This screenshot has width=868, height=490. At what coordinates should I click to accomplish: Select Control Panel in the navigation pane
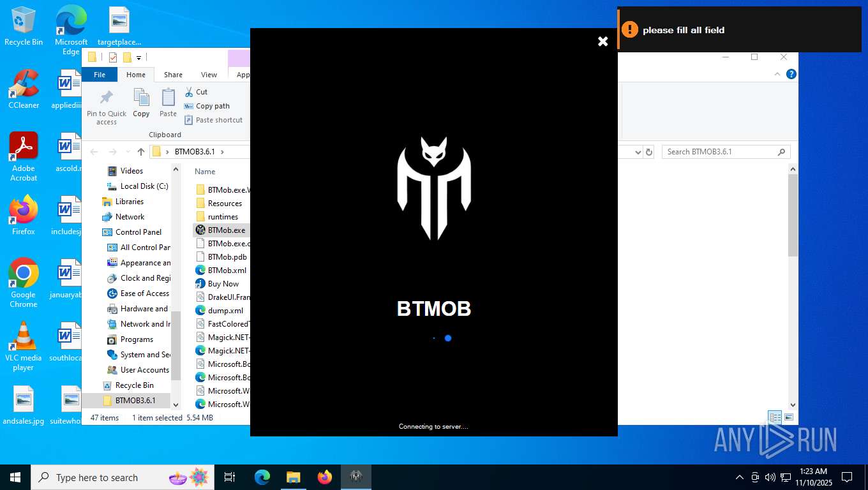click(132, 232)
